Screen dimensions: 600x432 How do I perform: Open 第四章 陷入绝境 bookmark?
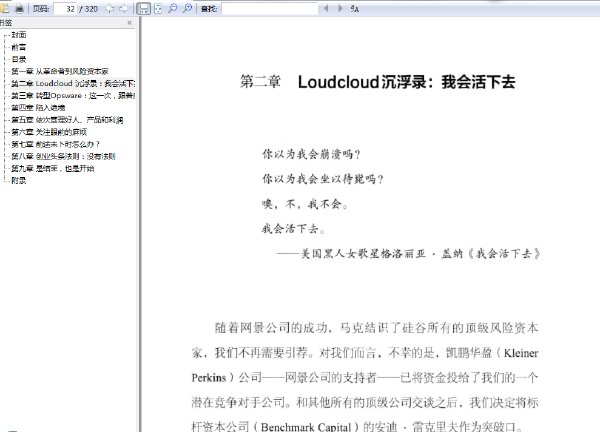(38, 108)
